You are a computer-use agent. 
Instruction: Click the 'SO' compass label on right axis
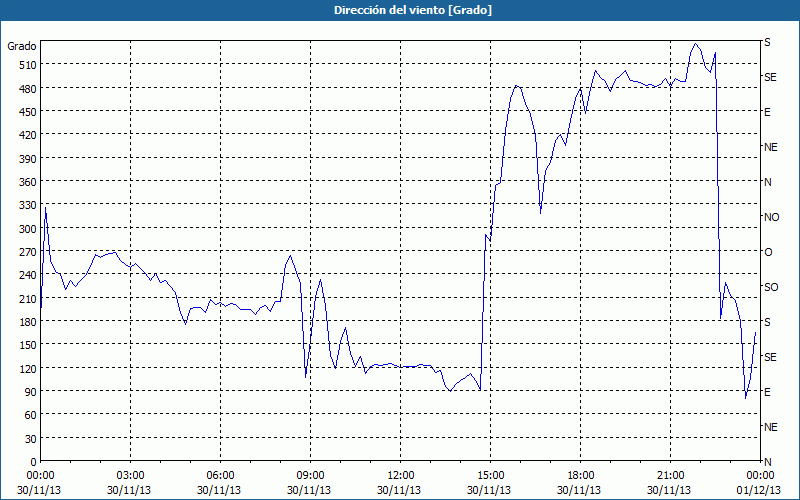771,287
